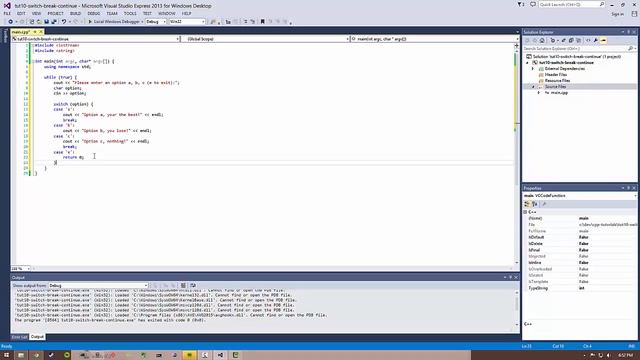Open the main VCCodeFunction object dropdown

click(x=580, y=196)
